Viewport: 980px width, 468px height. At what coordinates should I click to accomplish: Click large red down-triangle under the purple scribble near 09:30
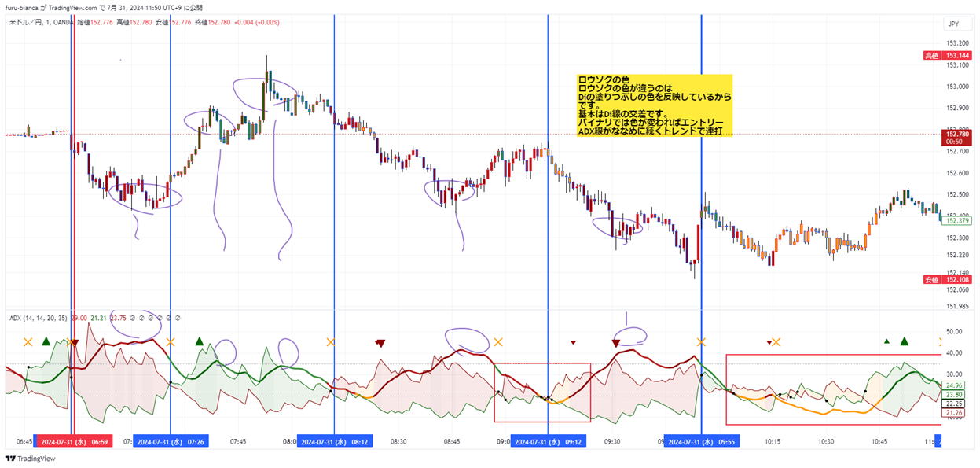point(615,342)
